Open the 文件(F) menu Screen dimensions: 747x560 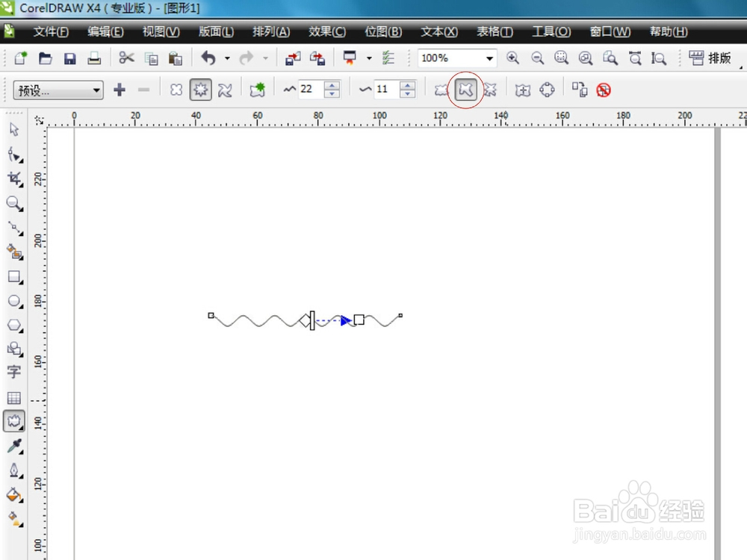(51, 31)
